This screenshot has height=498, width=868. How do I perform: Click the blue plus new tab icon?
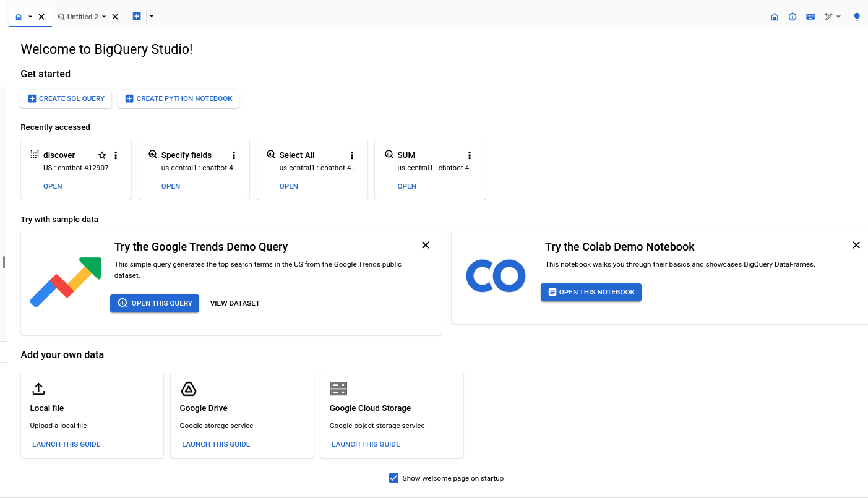[137, 16]
